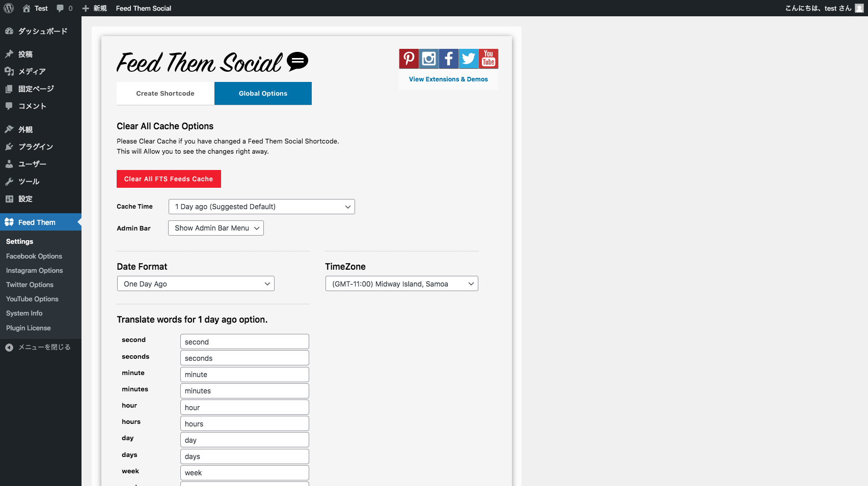The width and height of the screenshot is (868, 486).
Task: Open the Instagram icon link
Action: [x=428, y=59]
